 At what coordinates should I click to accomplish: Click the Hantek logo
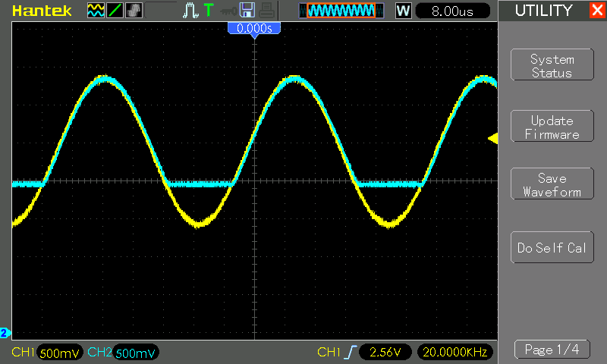(42, 11)
